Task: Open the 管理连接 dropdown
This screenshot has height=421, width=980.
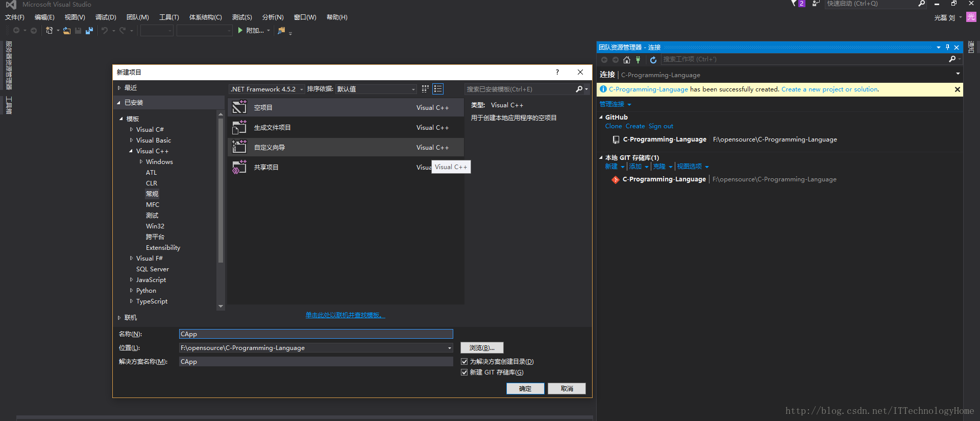Action: [x=615, y=104]
